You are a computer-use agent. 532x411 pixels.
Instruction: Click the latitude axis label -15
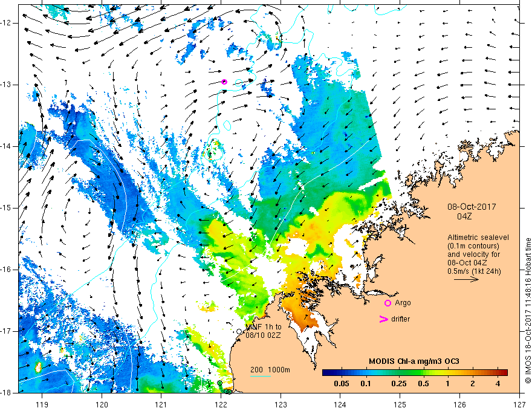[x=6, y=208]
